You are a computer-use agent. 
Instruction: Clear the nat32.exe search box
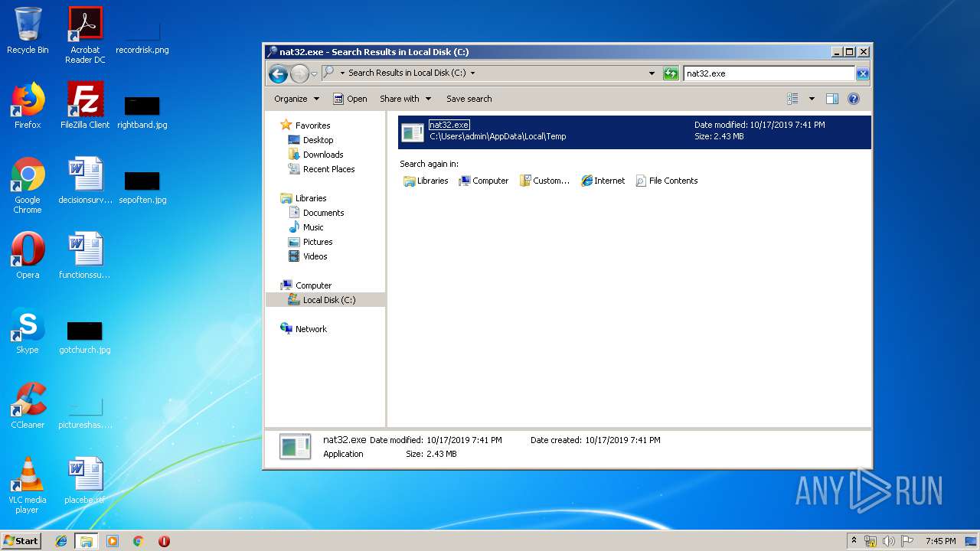tap(862, 73)
